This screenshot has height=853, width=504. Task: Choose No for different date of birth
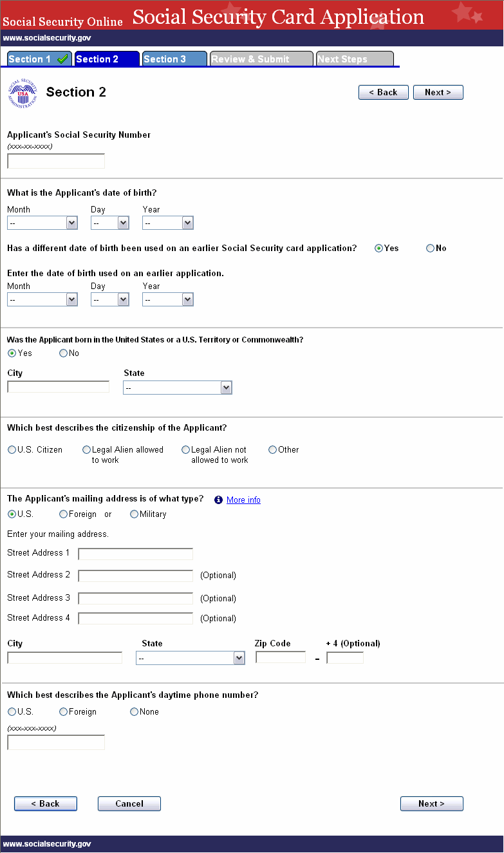coord(431,248)
